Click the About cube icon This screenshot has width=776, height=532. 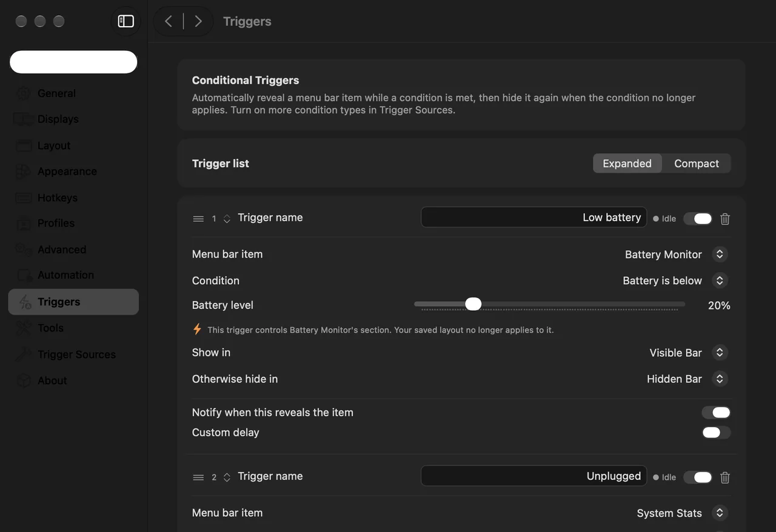(x=24, y=381)
